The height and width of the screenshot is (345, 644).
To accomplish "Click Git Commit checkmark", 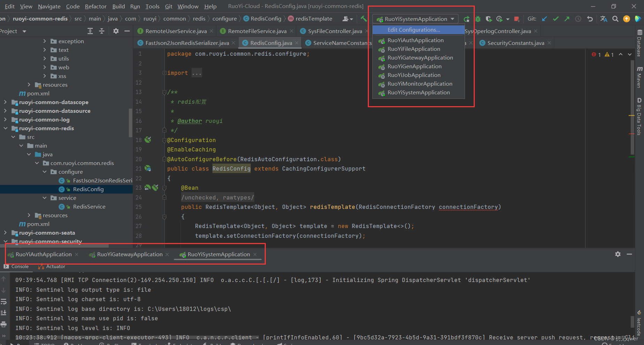I will 556,19.
